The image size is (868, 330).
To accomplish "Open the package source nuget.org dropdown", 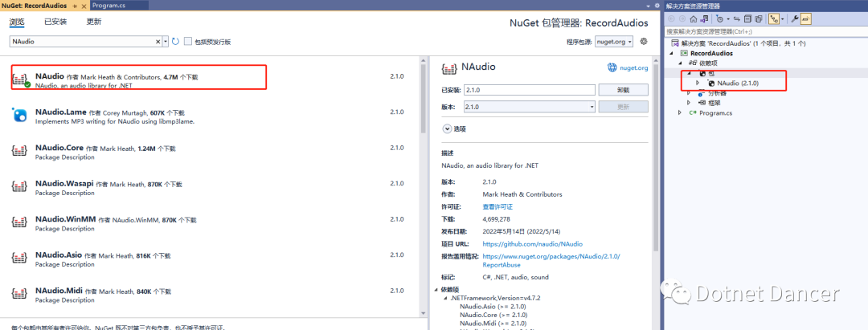I will pos(614,42).
